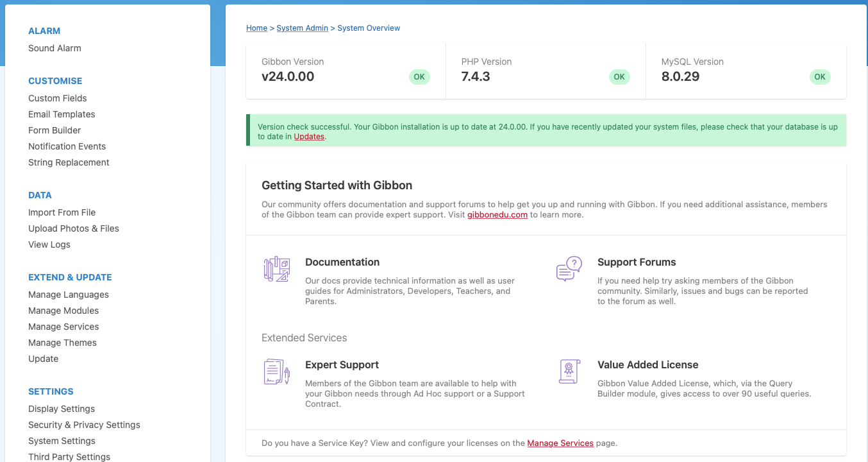Click the Value Added License certificate icon
The width and height of the screenshot is (868, 462).
tap(569, 372)
